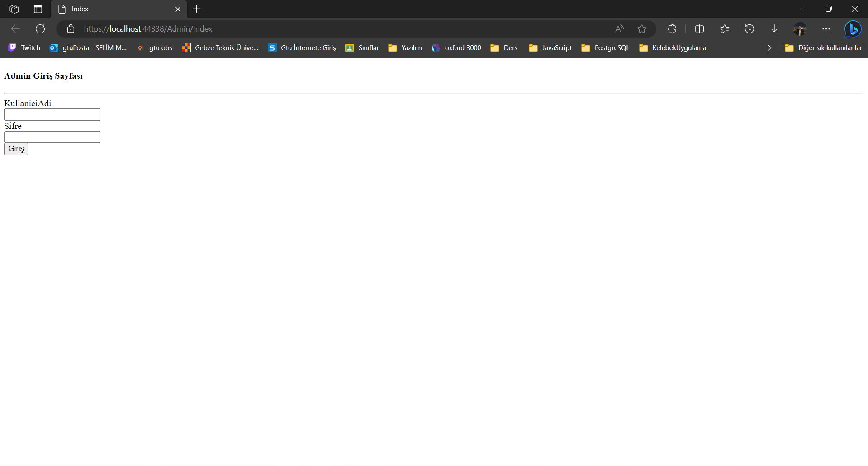Expand KelebekUygulama bookmark folder
Image resolution: width=868 pixels, height=466 pixels.
pyautogui.click(x=673, y=48)
